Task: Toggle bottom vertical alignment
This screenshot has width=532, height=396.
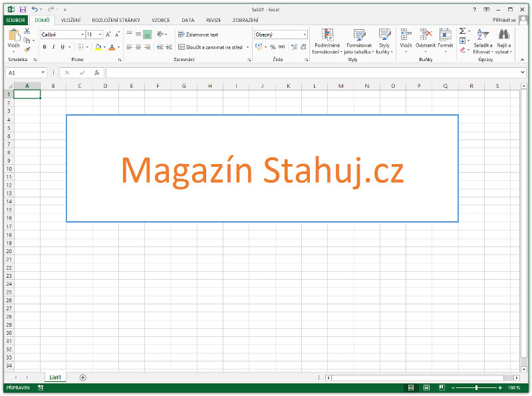Action: (147, 35)
